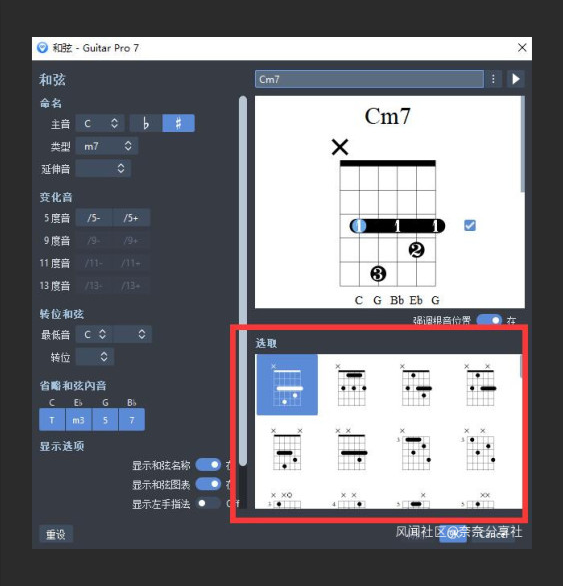Click the muted string X marker
This screenshot has height=586, width=563.
coord(340,146)
